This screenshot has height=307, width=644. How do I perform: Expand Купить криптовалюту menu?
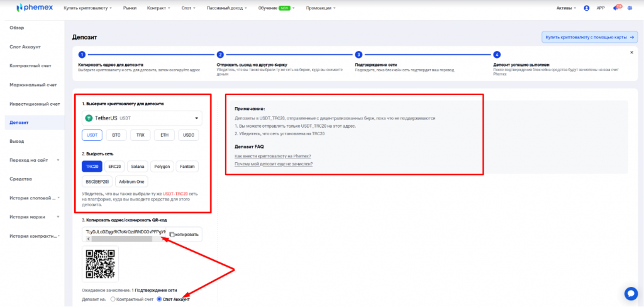88,8
